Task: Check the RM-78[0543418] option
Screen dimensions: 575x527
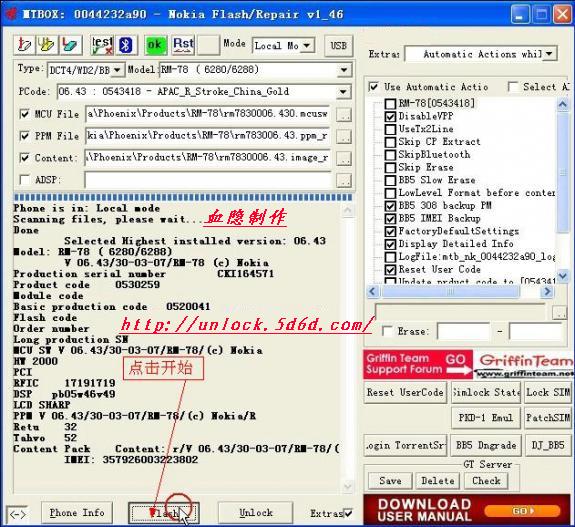Action: point(390,104)
